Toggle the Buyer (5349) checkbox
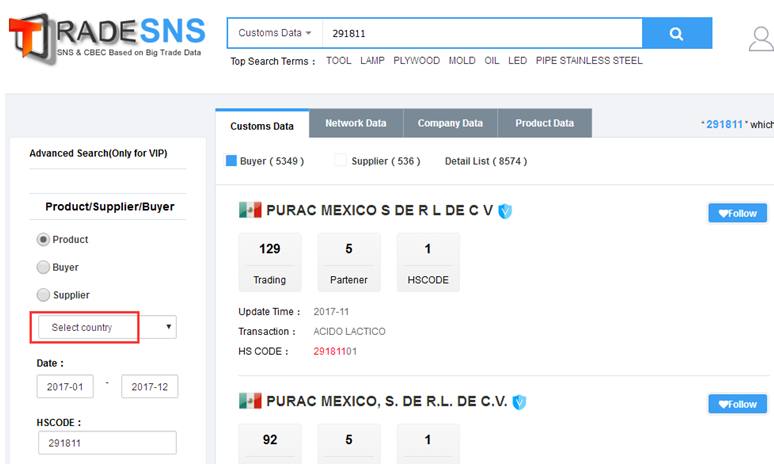This screenshot has width=774, height=464. 231,160
